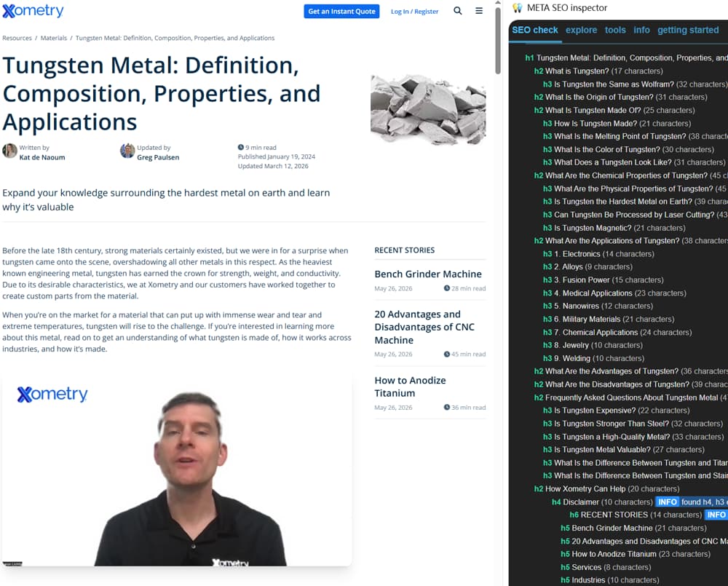The image size is (728, 586).
Task: Click the Xometry logo in header
Action: (33, 11)
